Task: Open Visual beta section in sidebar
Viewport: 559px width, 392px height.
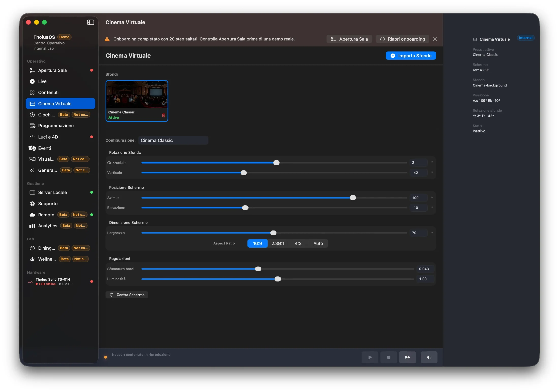Action: 60,159
